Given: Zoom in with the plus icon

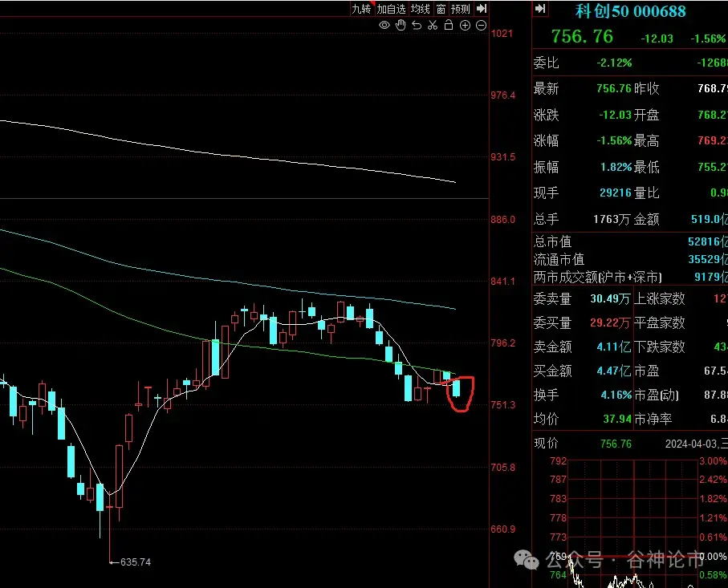Looking at the screenshot, I should [465, 26].
